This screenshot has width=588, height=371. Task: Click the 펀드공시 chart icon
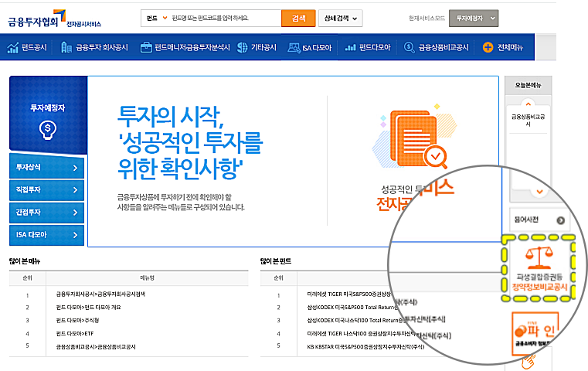pos(13,48)
